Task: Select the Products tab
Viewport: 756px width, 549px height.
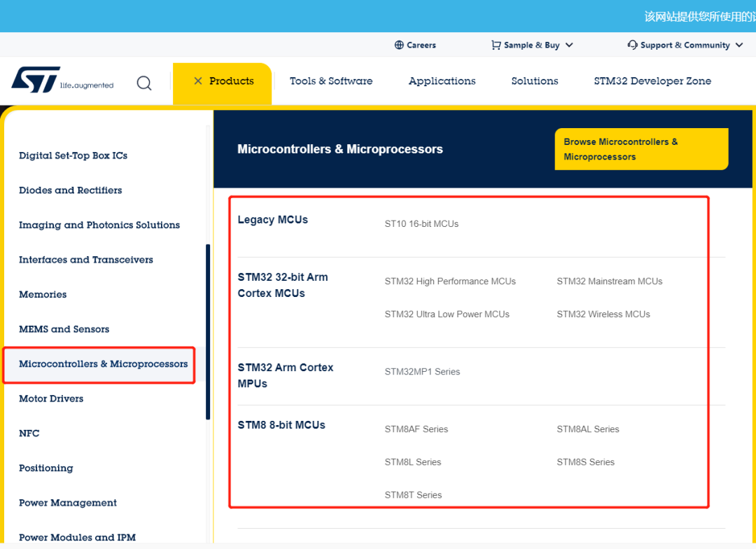Action: click(223, 83)
